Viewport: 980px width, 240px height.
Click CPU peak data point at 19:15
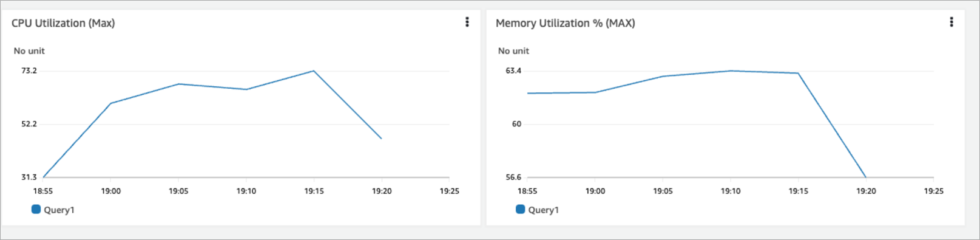point(314,71)
